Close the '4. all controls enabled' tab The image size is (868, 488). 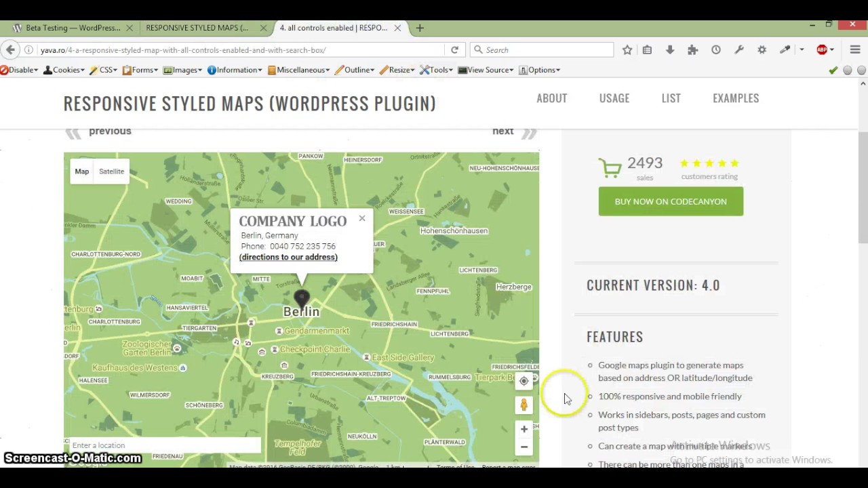(397, 28)
